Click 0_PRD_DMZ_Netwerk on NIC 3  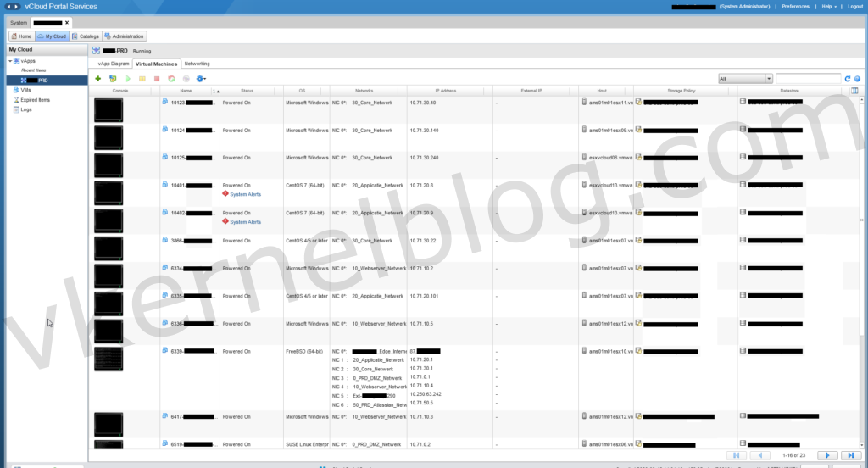point(379,378)
